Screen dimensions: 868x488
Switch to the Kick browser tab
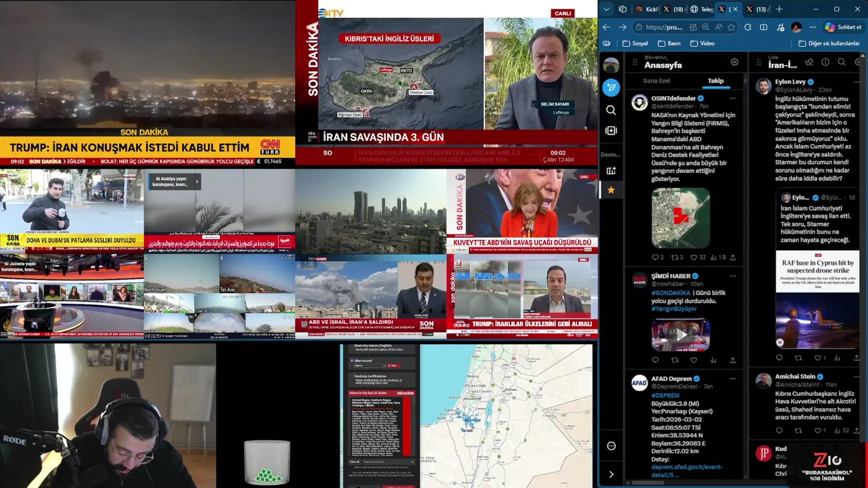(x=646, y=9)
